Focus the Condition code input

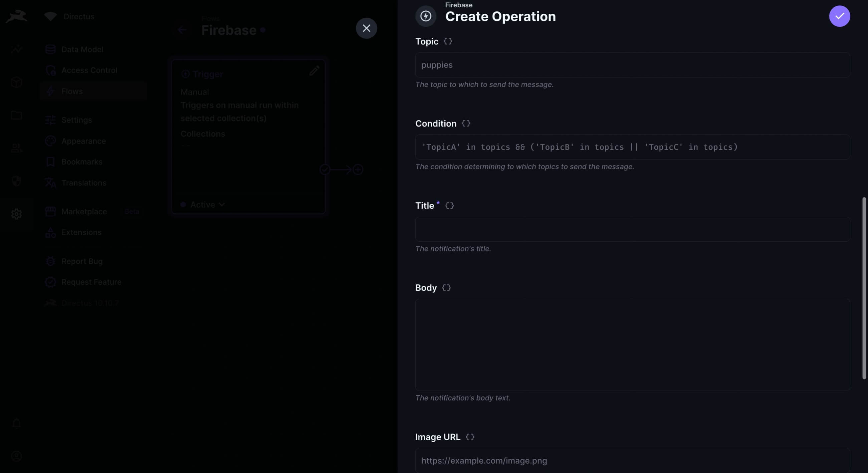point(632,147)
